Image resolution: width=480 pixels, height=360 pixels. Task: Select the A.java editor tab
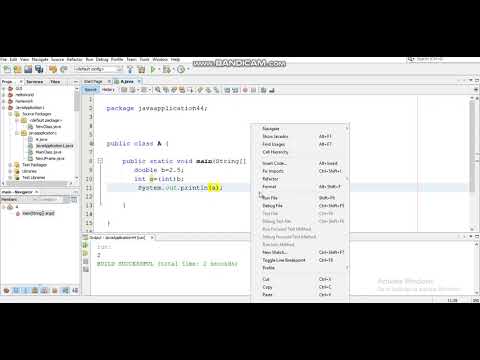pyautogui.click(x=127, y=82)
